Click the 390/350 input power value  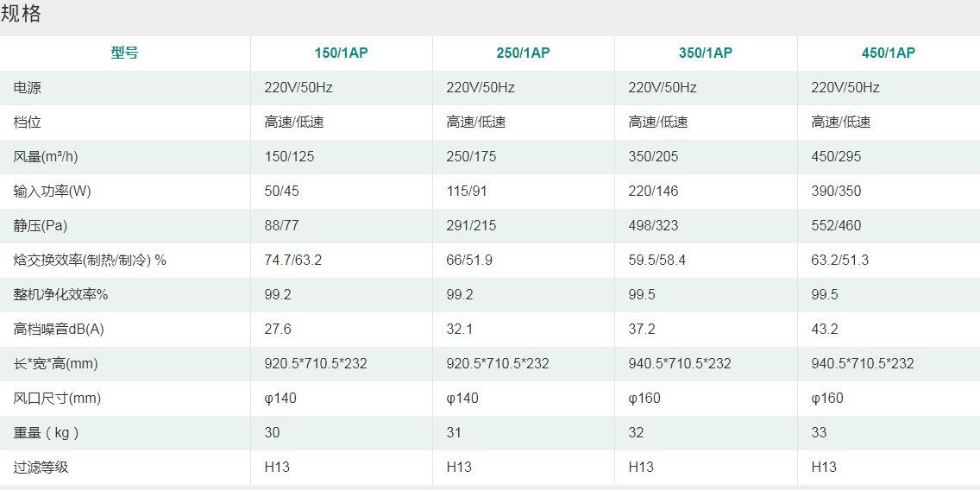tap(836, 191)
